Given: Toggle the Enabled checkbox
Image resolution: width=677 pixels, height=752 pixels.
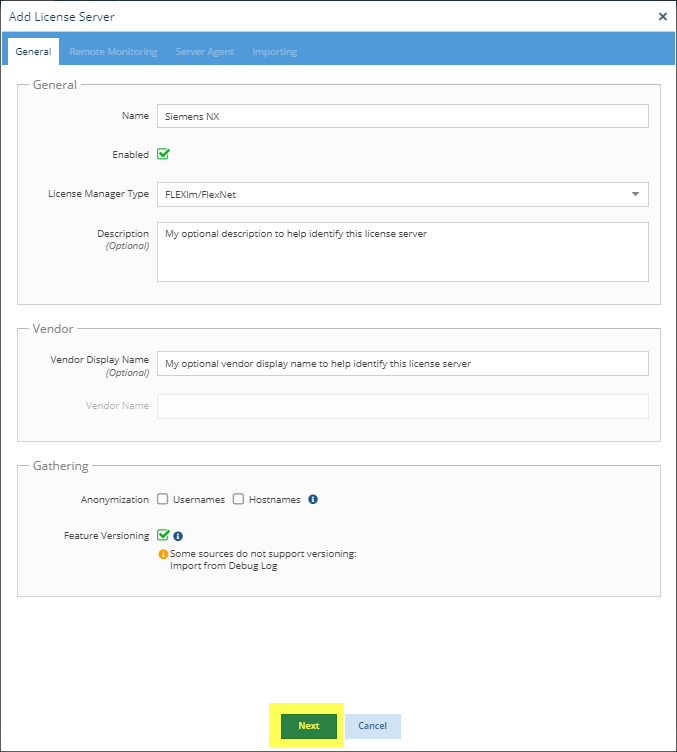Looking at the screenshot, I should [x=163, y=154].
